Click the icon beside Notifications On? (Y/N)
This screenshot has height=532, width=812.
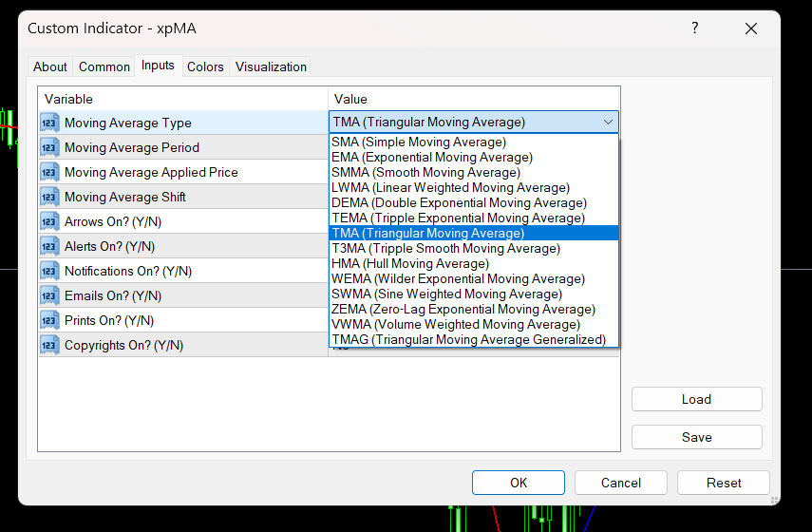point(50,271)
